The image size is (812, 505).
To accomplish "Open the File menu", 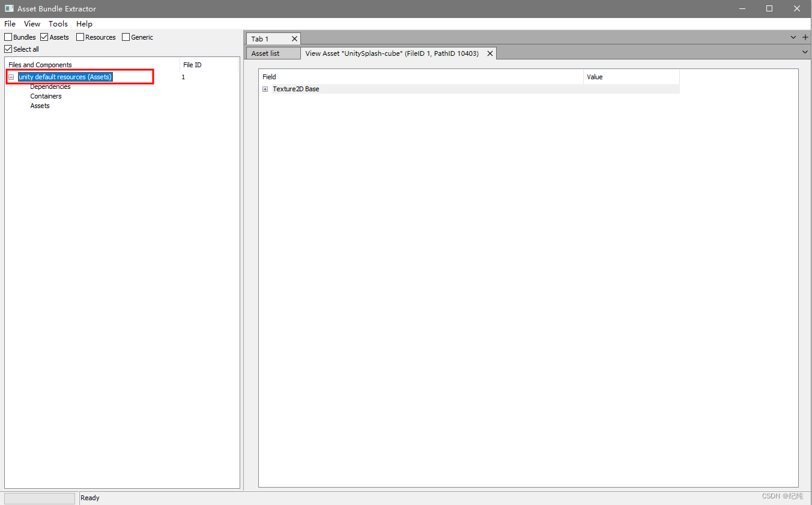I will pos(10,24).
